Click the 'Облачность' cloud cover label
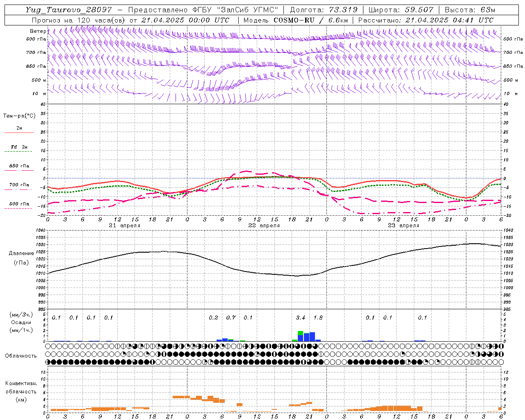This screenshot has height=420, width=525. [21, 356]
